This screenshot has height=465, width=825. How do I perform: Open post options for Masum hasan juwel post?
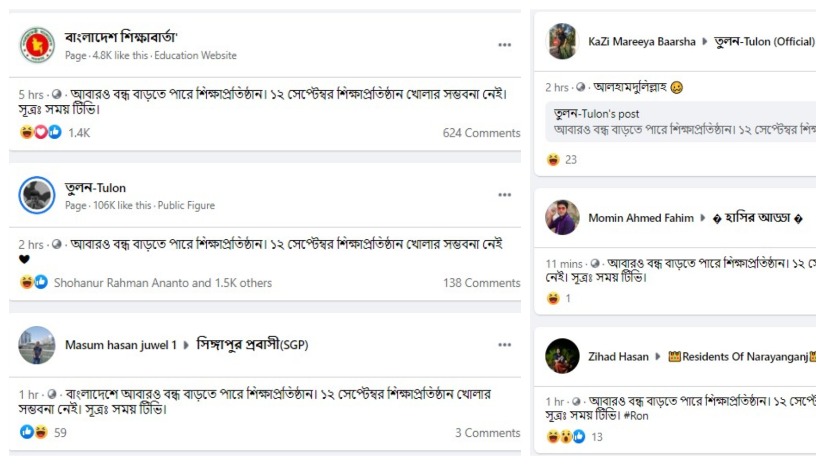pos(504,345)
